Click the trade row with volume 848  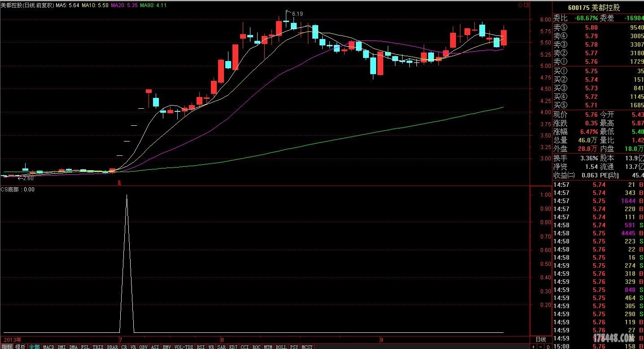coord(598,290)
